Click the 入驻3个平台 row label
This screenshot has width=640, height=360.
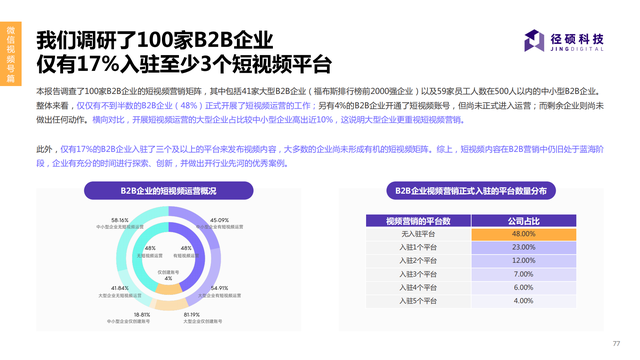[418, 274]
